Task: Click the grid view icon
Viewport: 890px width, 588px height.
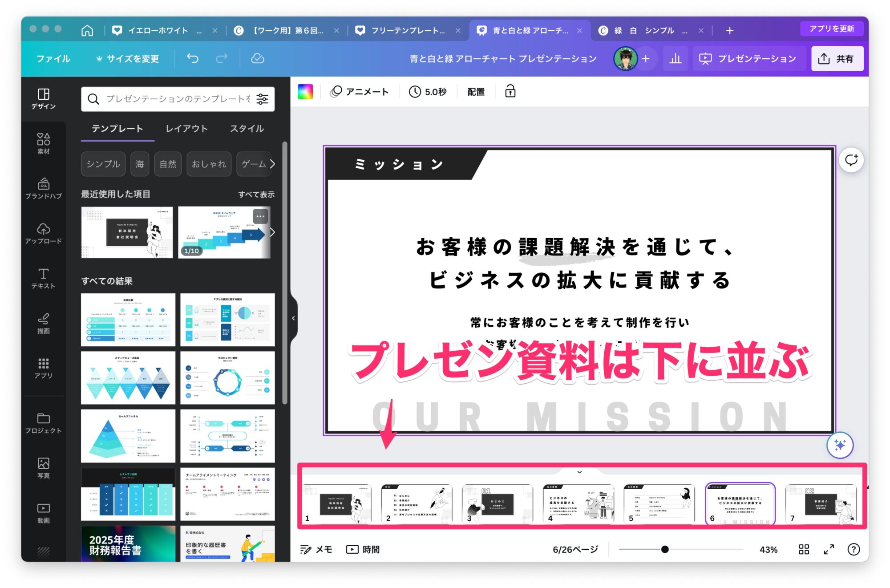Action: point(804,549)
